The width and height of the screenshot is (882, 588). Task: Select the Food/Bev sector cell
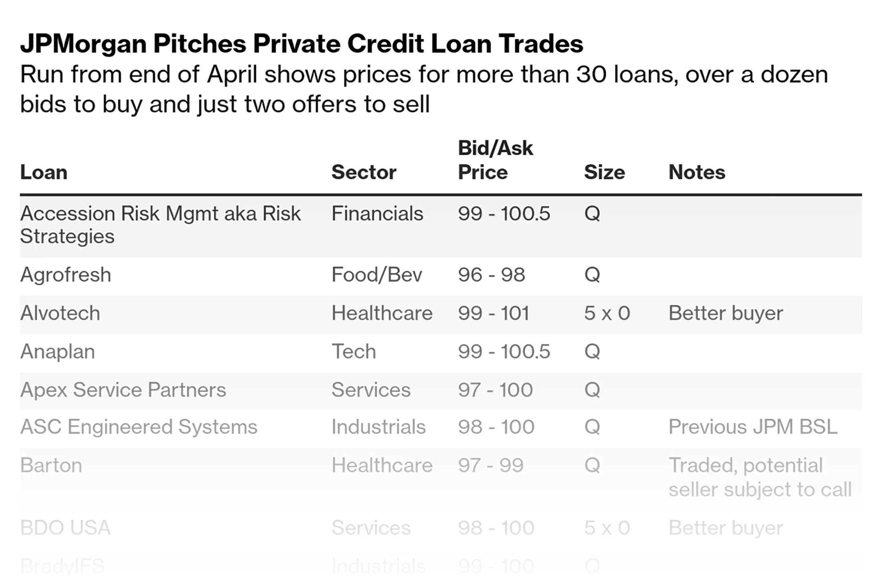(x=376, y=275)
